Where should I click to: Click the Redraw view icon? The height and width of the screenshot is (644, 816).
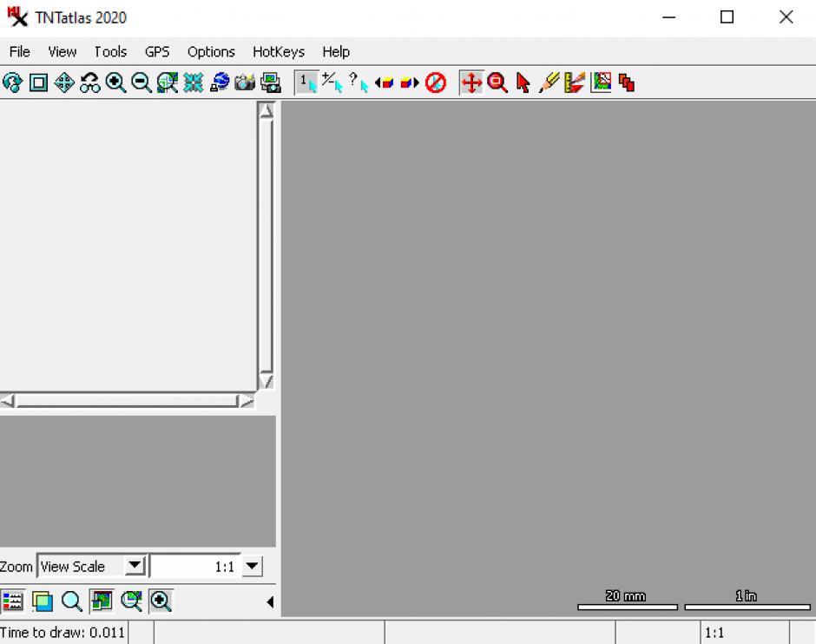[x=12, y=82]
